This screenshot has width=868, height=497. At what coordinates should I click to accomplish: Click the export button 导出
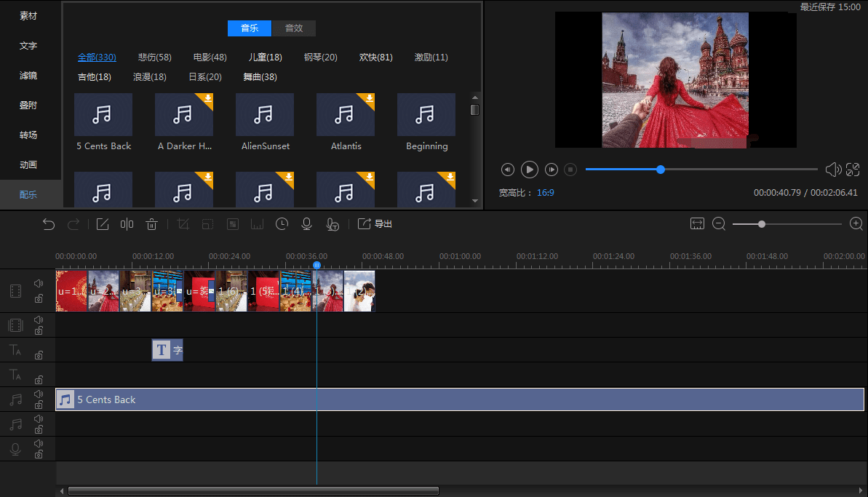point(375,223)
